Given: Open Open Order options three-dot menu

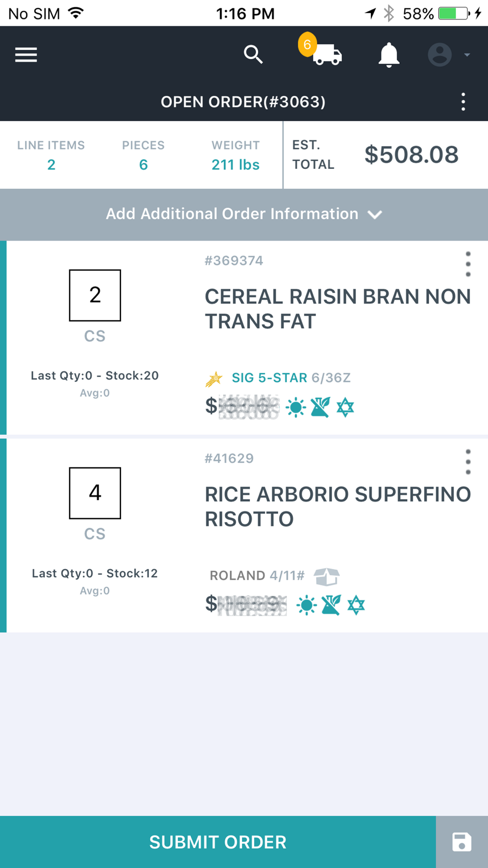Looking at the screenshot, I should [x=463, y=102].
